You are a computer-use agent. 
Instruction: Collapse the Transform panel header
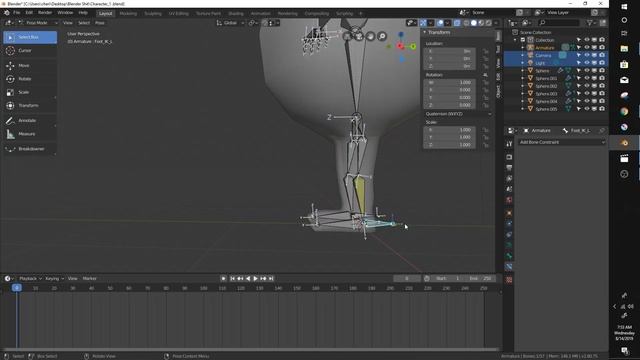[438, 32]
